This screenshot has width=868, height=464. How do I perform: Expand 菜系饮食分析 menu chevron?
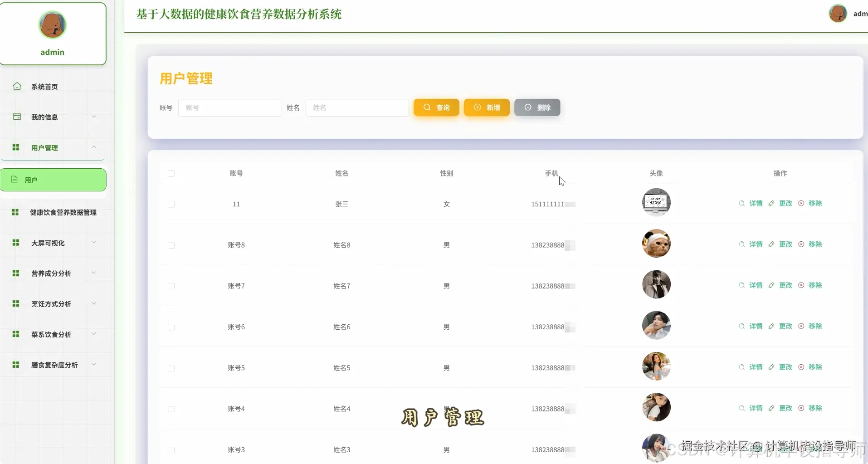pos(94,334)
